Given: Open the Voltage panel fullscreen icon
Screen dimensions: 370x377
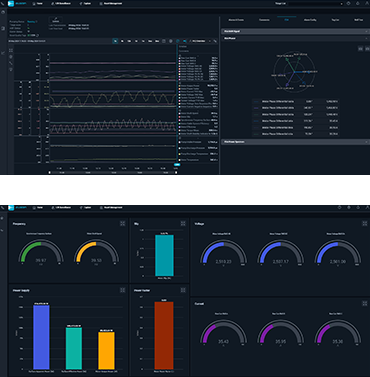Looking at the screenshot, I should point(365,223).
